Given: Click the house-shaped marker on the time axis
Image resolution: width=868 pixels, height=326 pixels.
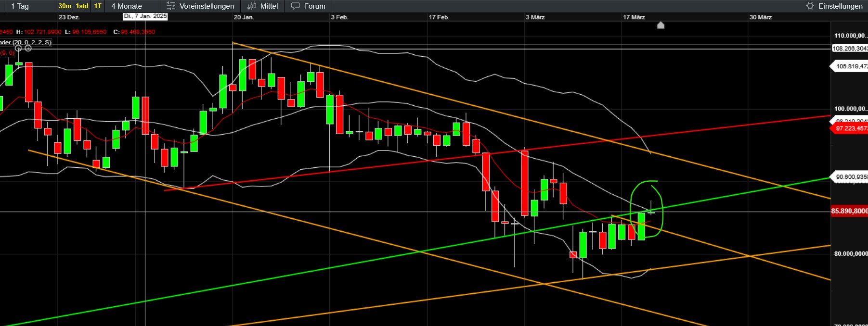Looking at the screenshot, I should [661, 25].
